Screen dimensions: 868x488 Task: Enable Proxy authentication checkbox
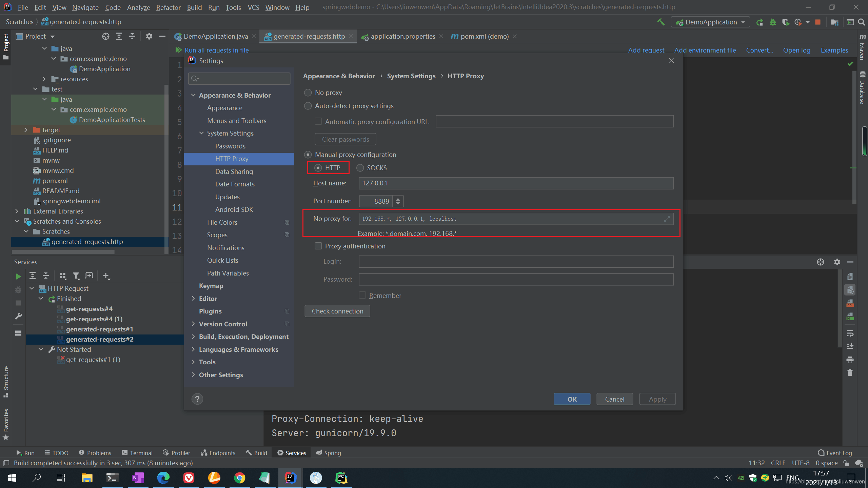coord(318,246)
